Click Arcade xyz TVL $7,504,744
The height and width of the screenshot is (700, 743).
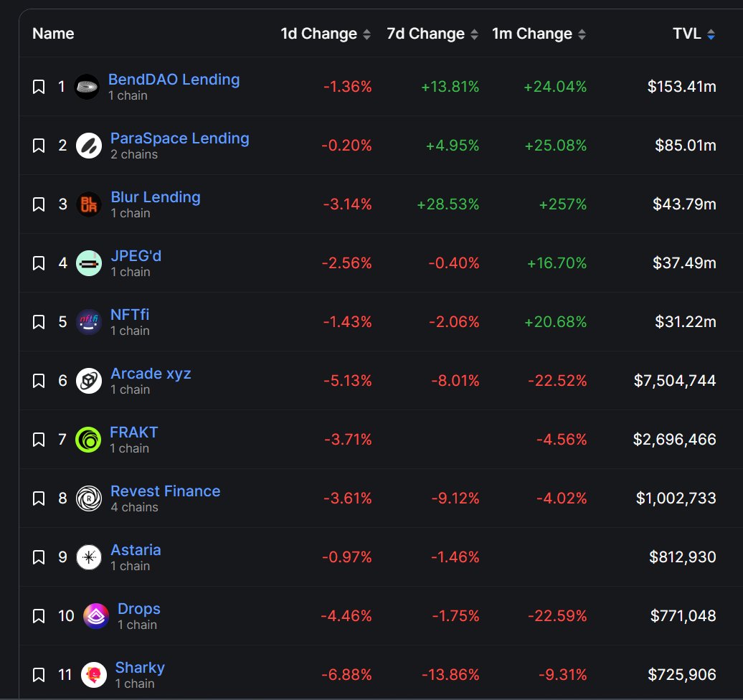[x=676, y=381]
